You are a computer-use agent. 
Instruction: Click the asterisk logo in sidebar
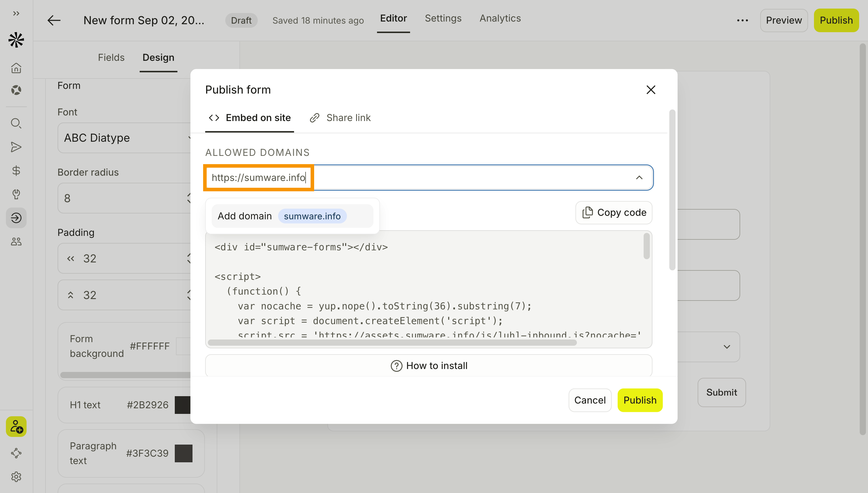point(16,40)
